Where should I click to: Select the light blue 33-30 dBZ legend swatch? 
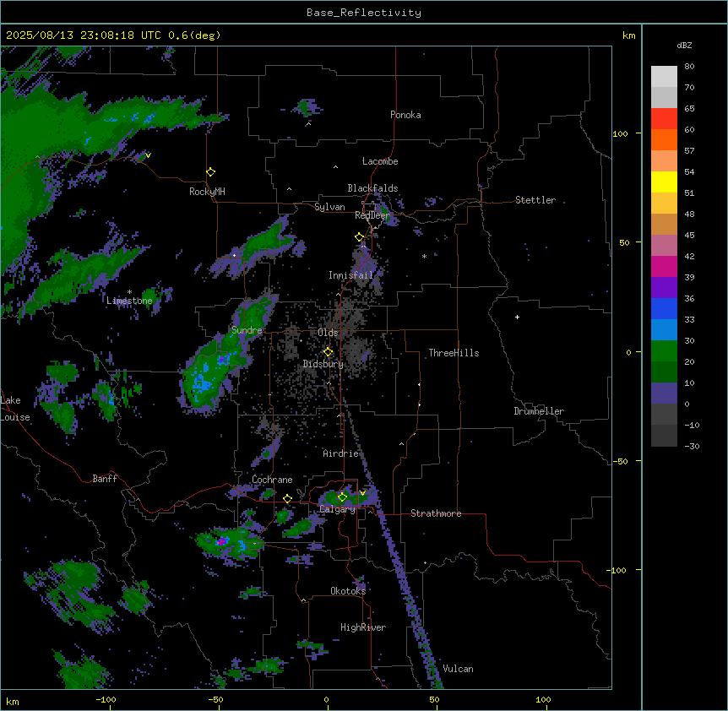[x=664, y=330]
